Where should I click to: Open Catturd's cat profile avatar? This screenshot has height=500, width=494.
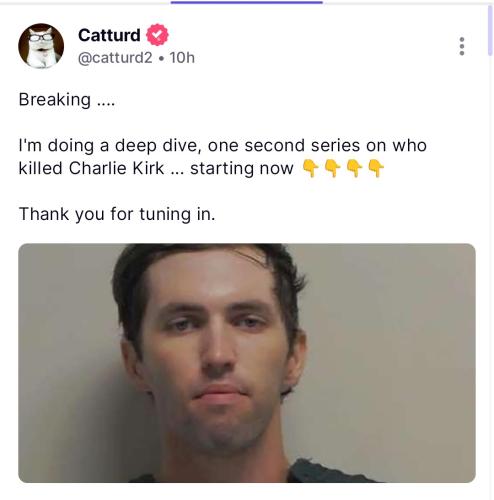[41, 46]
